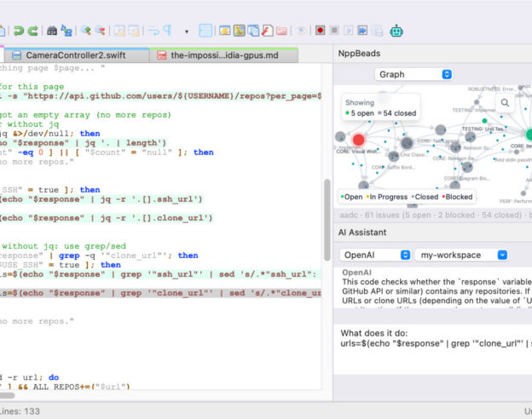Open the Document List panel
Screen dimensions: 532x419
tap(253, 31)
